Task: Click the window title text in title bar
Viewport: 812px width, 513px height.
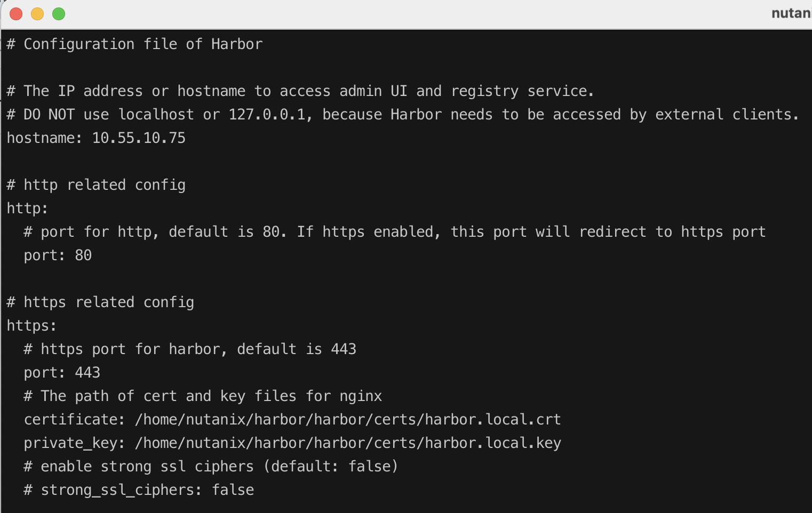Action: click(792, 13)
